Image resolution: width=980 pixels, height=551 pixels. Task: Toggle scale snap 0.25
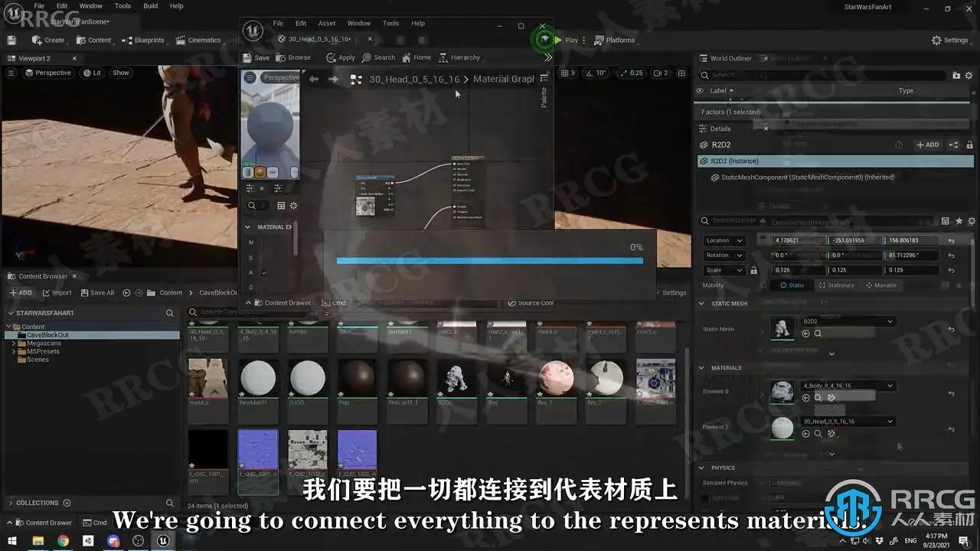pyautogui.click(x=632, y=73)
